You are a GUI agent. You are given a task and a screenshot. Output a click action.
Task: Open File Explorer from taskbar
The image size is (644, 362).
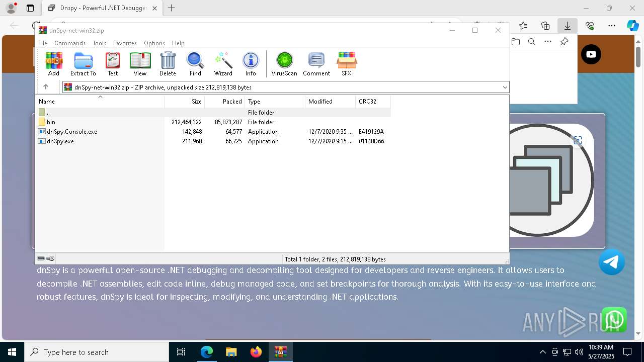[x=231, y=352]
